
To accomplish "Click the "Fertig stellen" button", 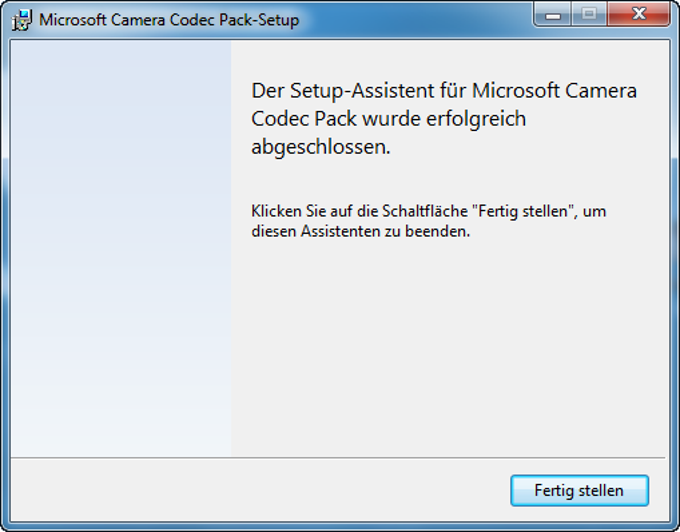I will pos(579,491).
